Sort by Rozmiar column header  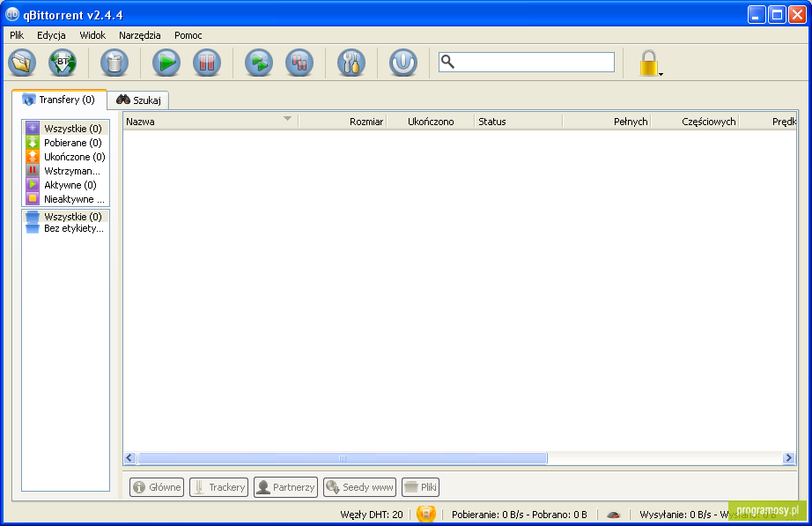tap(343, 122)
